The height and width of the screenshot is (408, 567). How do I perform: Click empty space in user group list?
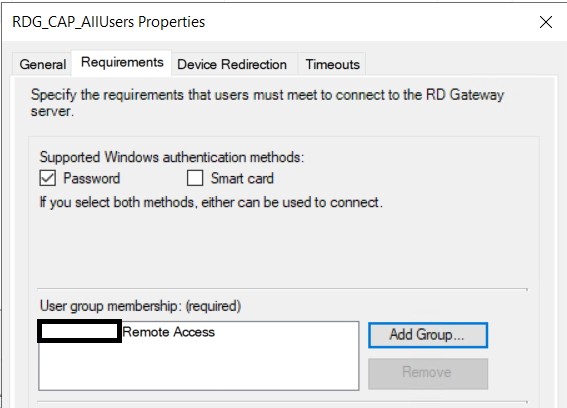[x=199, y=367]
